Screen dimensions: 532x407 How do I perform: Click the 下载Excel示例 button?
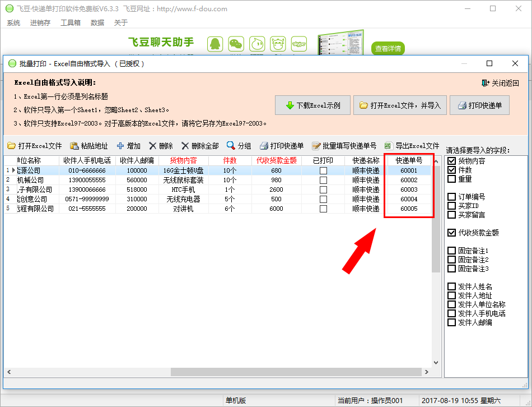[x=312, y=105]
